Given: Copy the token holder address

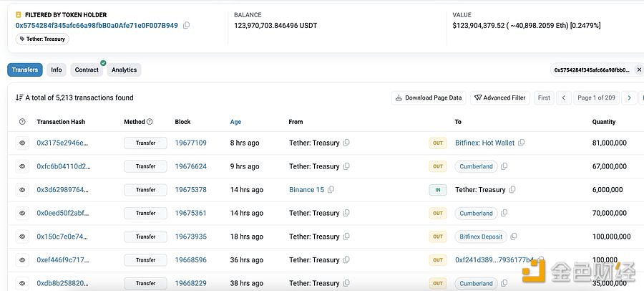Looking at the screenshot, I should pos(187,26).
